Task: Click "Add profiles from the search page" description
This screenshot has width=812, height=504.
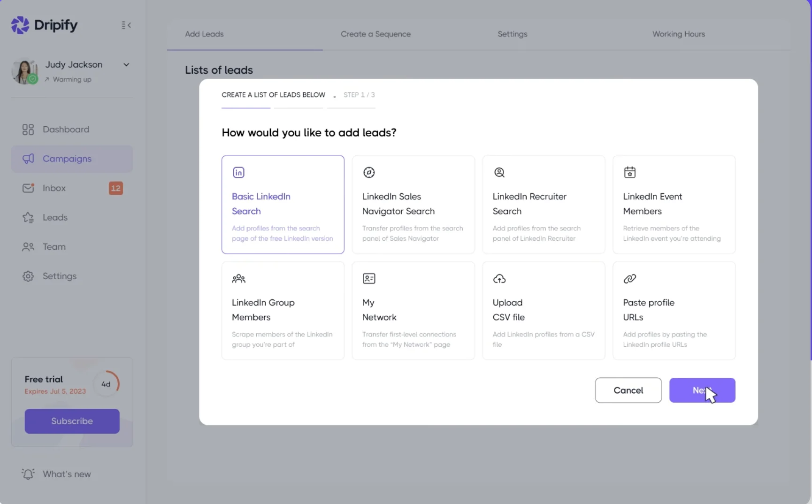Action: (283, 233)
